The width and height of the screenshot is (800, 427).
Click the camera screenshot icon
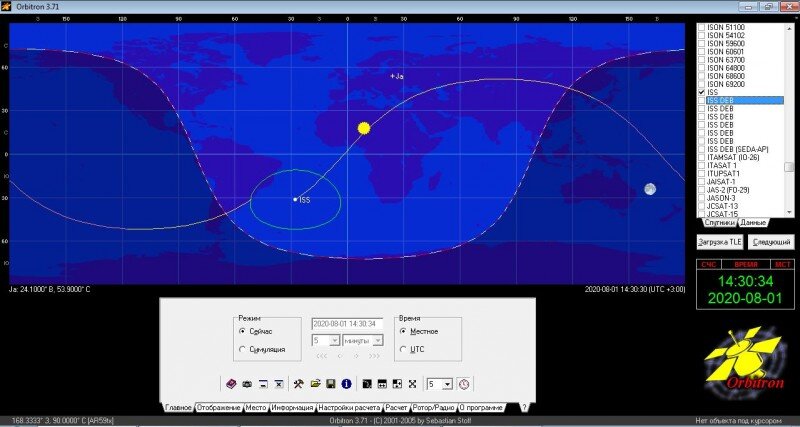(247, 384)
